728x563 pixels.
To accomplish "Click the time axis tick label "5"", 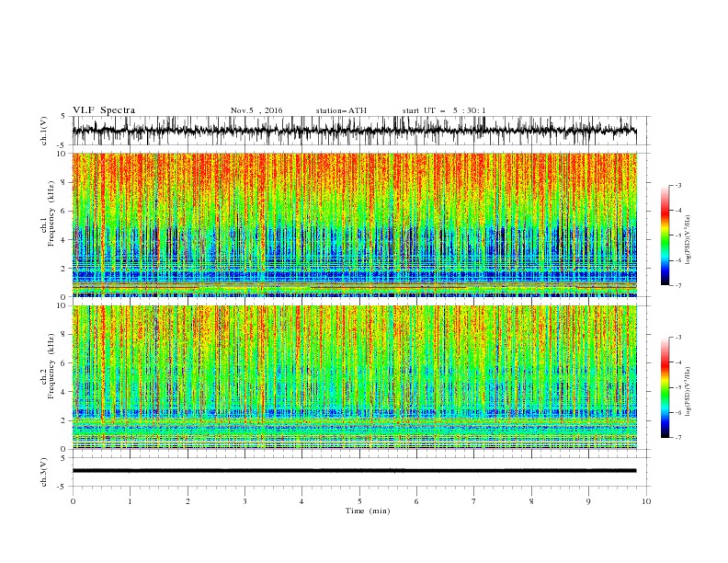I will [359, 501].
